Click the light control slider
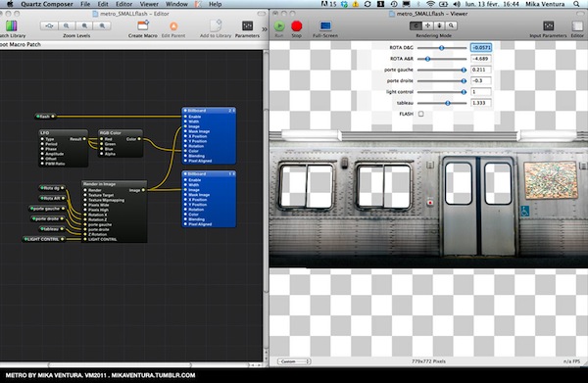 pyautogui.click(x=442, y=92)
